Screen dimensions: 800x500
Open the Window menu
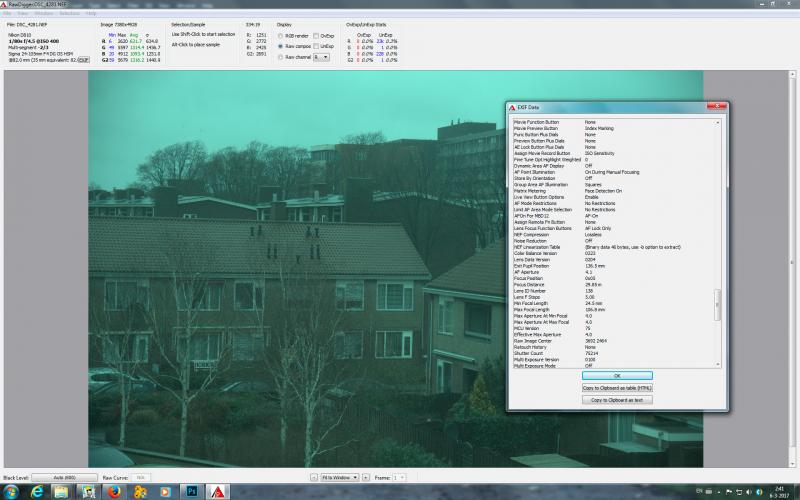44,13
